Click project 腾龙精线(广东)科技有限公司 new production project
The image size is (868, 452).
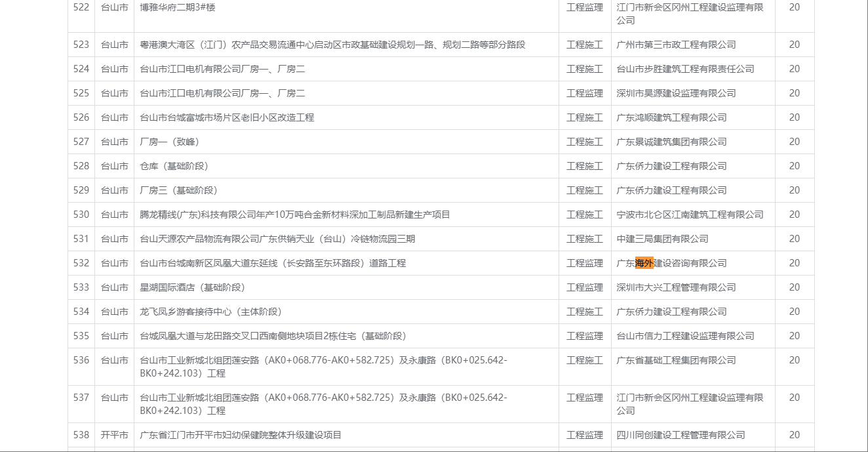click(x=295, y=215)
